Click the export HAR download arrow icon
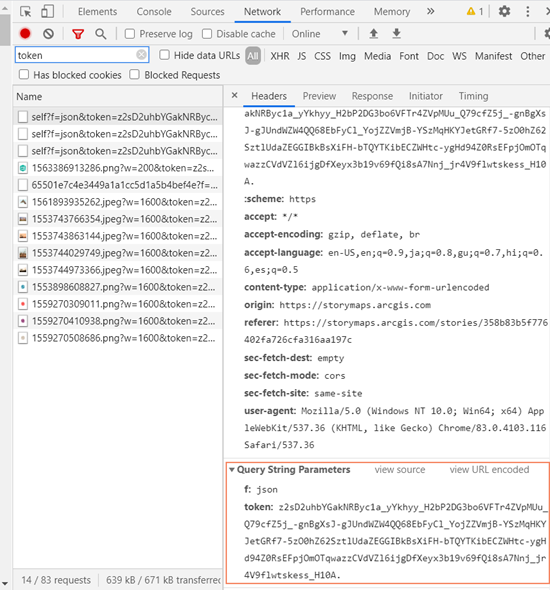Viewport: 550px width, 590px height. coord(397,34)
